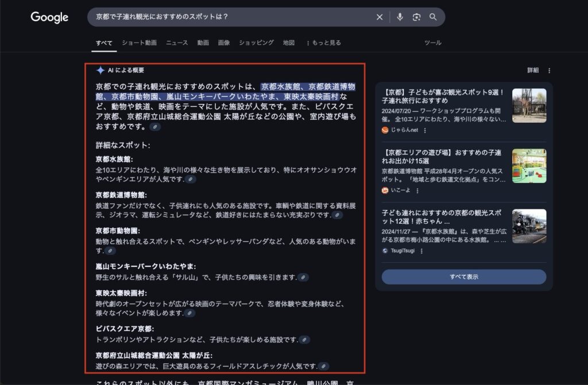
Task: Open source link icon after intro paragraph
Action: [155, 127]
